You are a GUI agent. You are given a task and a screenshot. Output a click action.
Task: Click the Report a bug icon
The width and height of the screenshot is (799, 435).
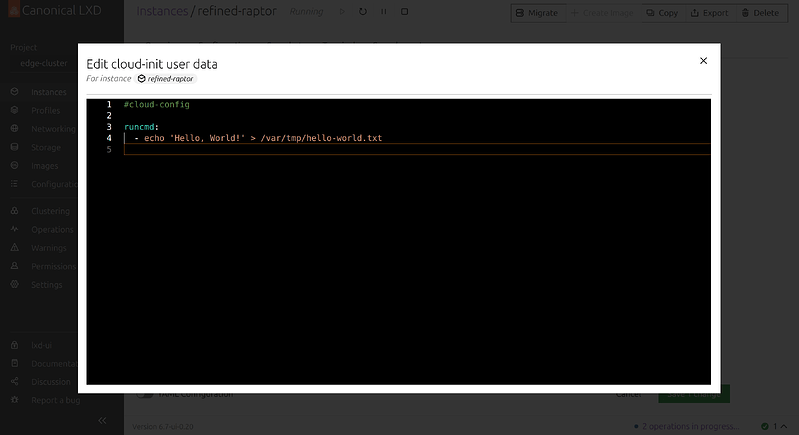coord(15,400)
